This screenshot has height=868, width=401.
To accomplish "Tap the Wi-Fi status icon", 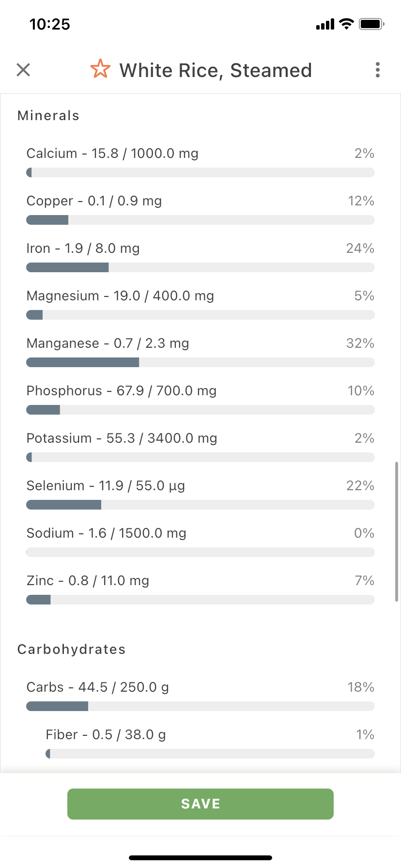I will pyautogui.click(x=346, y=24).
